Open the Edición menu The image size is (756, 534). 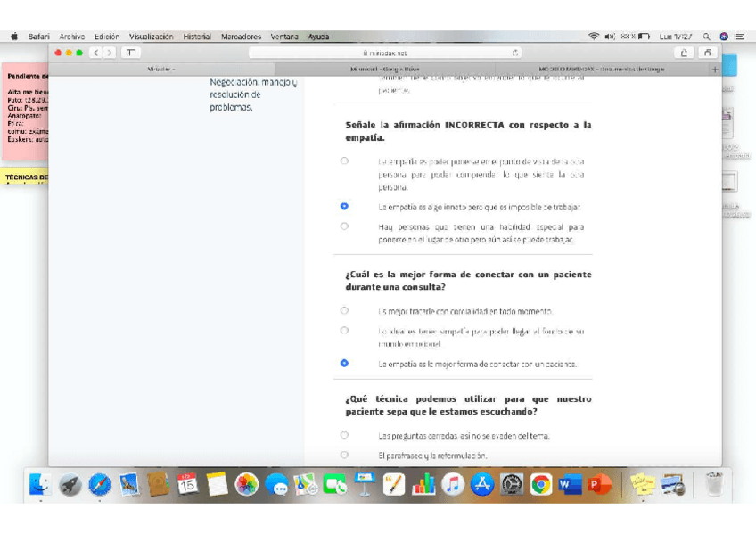[x=107, y=37]
